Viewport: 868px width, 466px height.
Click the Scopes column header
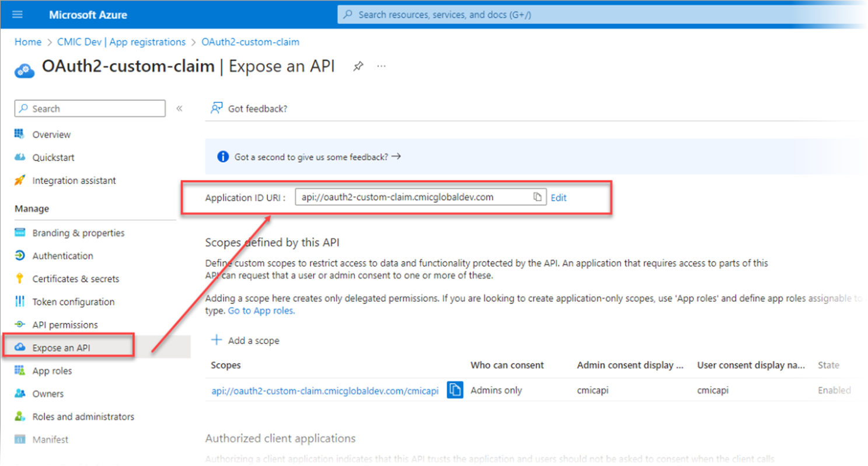click(x=226, y=365)
